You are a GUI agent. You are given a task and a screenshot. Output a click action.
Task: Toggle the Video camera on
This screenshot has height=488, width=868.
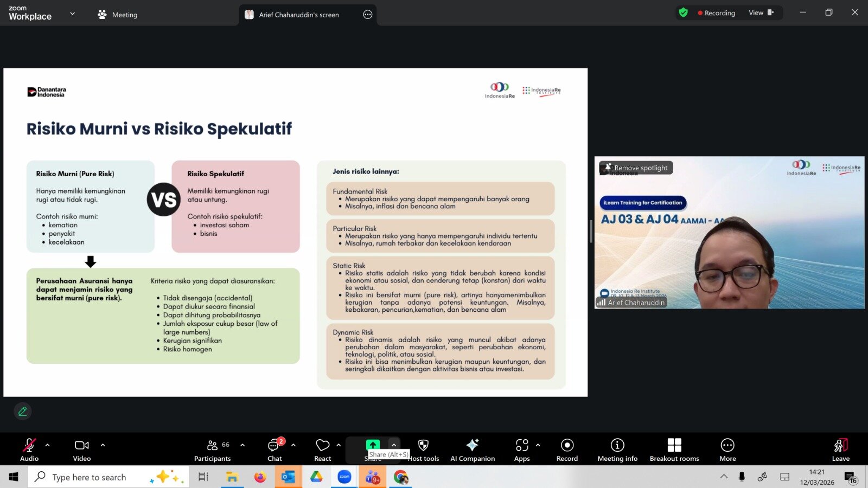pos(82,450)
